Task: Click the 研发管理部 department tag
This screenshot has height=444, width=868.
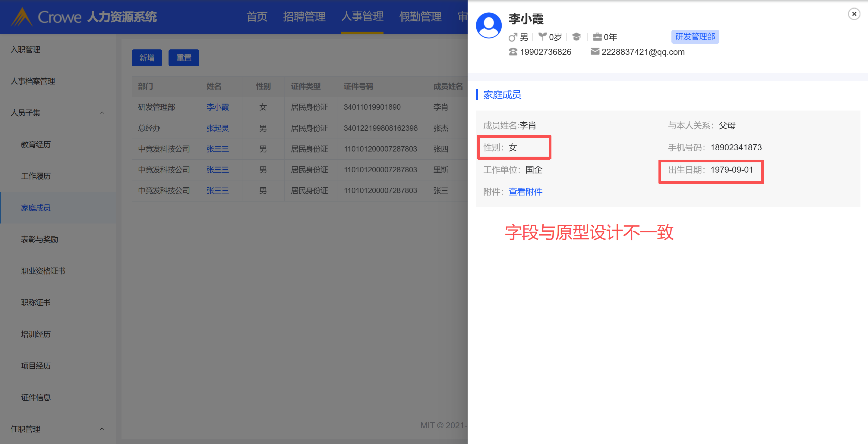Action: point(695,37)
